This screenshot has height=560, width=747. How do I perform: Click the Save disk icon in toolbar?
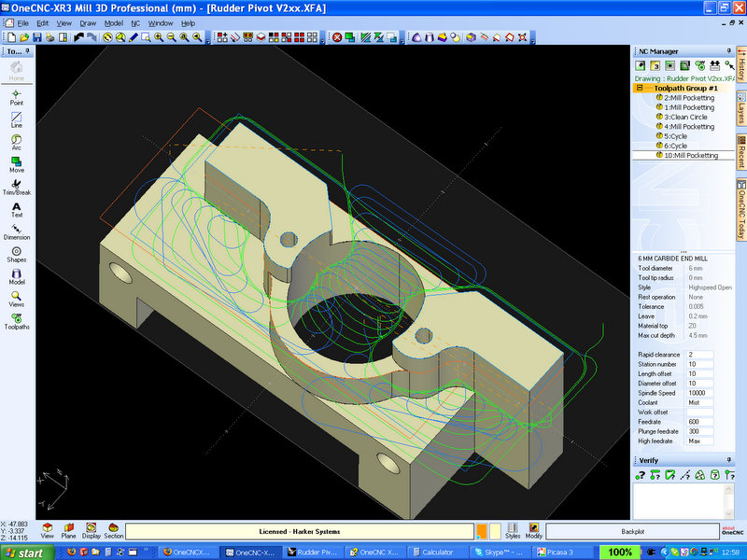pyautogui.click(x=36, y=37)
